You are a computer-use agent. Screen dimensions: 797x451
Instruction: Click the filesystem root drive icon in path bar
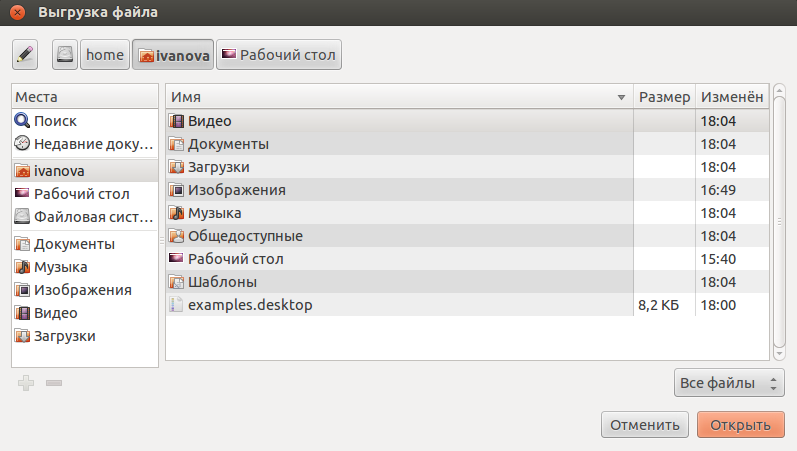(65, 54)
